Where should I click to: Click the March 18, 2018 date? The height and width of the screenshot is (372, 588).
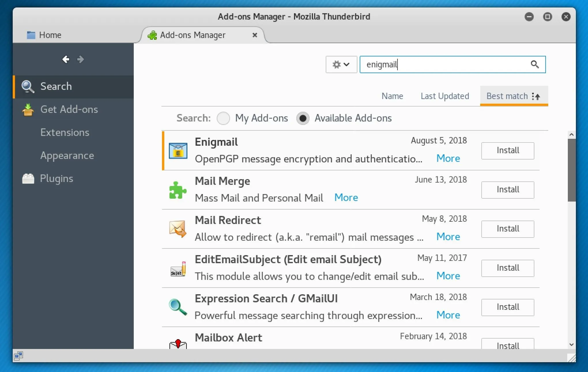[x=438, y=297]
